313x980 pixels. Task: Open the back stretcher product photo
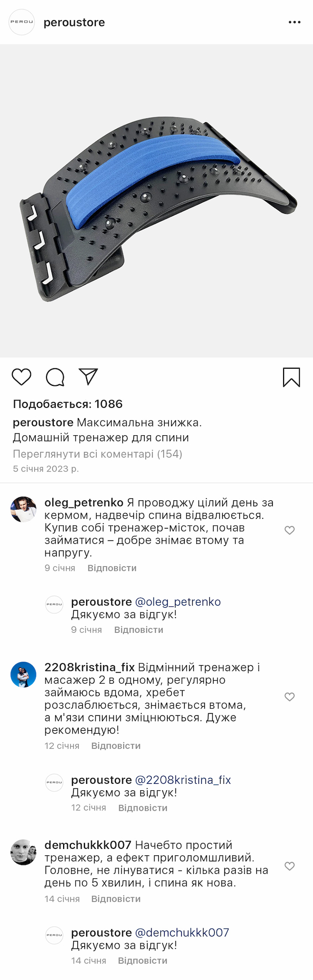click(156, 200)
